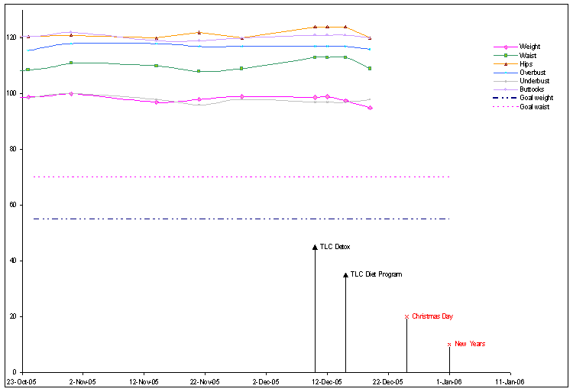Click the Goal waist legend entry
This screenshot has height=392, width=573.
click(521, 107)
